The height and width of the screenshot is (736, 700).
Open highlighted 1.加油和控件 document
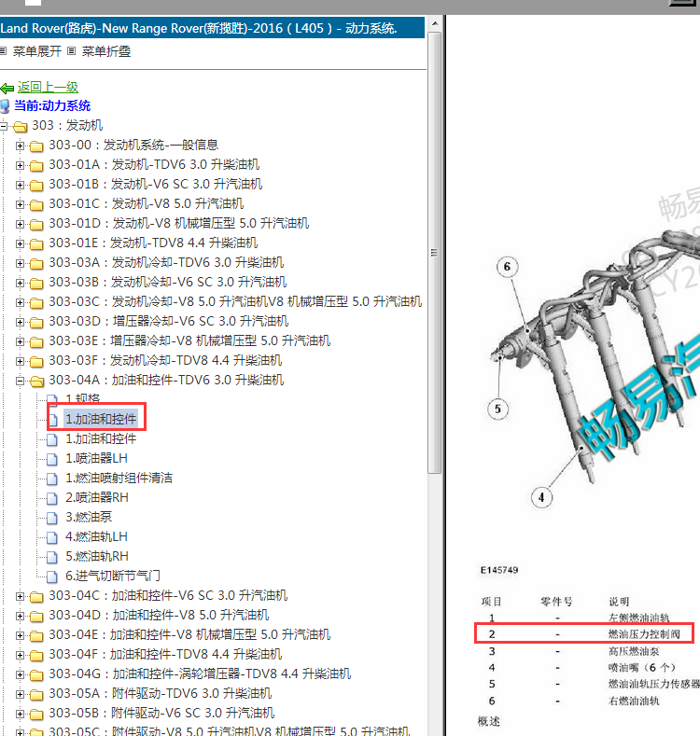click(x=101, y=419)
